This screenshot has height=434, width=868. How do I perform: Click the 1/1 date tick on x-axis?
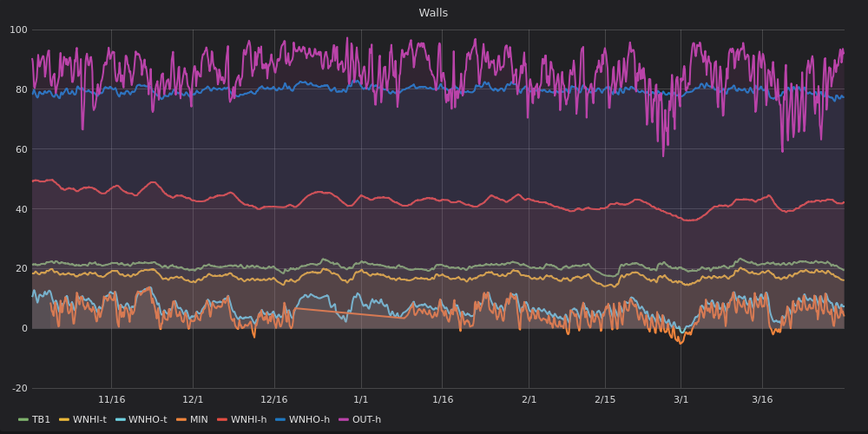(360, 399)
